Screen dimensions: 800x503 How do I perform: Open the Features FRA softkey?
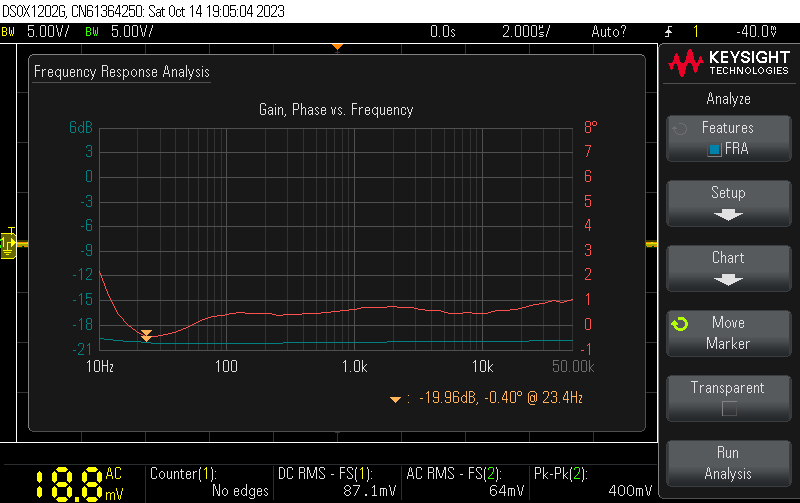[729, 138]
